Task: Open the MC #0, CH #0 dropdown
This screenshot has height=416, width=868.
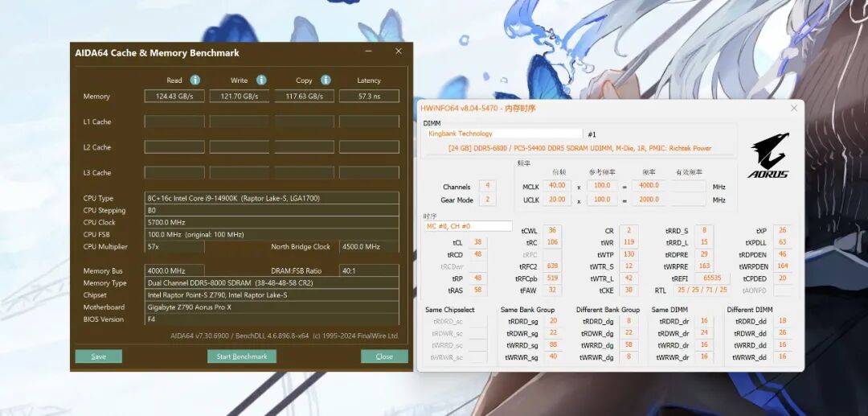Action: point(468,226)
